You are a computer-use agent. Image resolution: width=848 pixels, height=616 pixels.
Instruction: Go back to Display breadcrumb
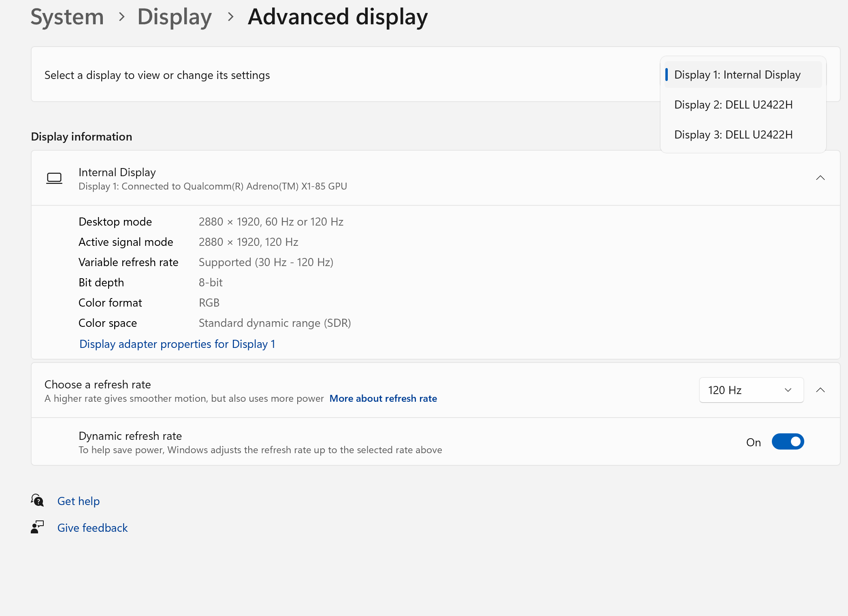pyautogui.click(x=175, y=17)
